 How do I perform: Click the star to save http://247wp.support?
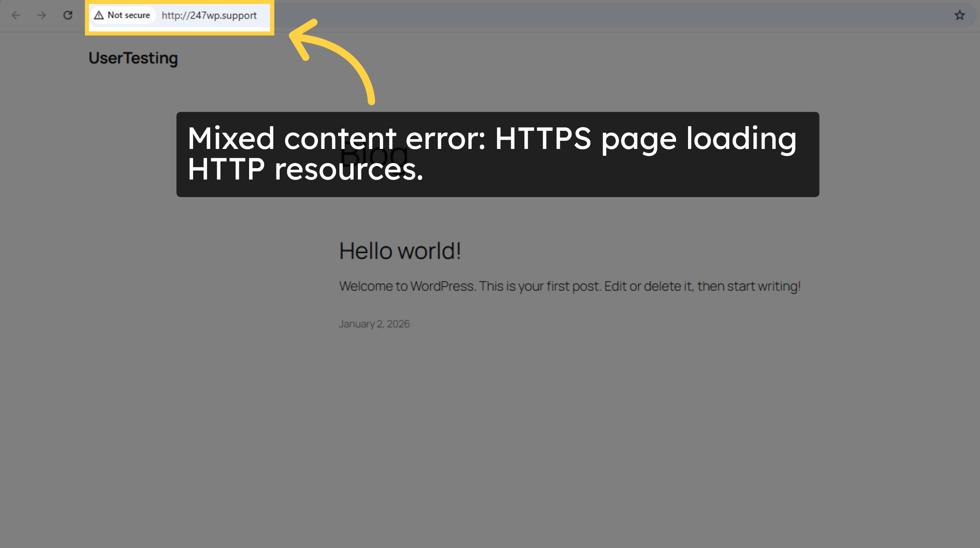tap(959, 16)
